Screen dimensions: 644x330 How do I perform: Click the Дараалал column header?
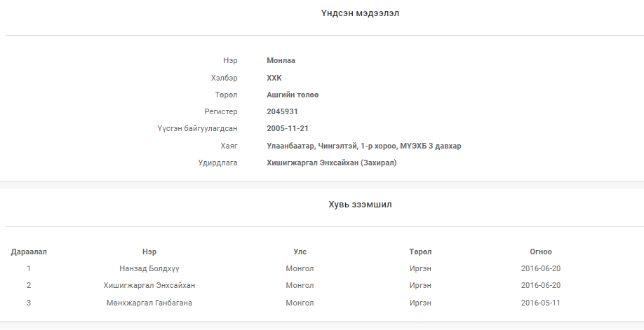pyautogui.click(x=29, y=252)
